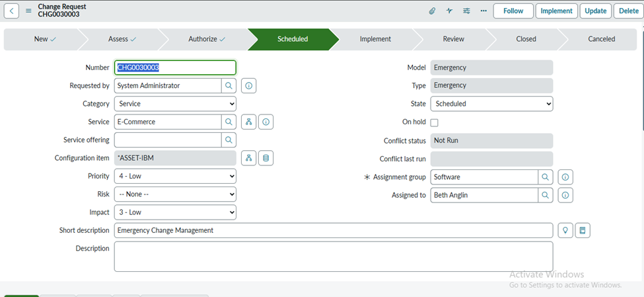Click into the Description text area
The image size is (644, 297).
334,256
